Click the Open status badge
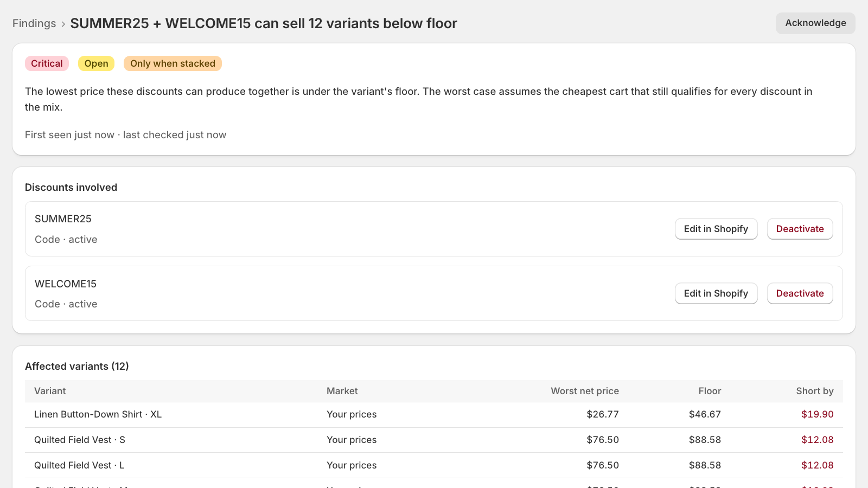The width and height of the screenshot is (868, 488). coord(96,63)
